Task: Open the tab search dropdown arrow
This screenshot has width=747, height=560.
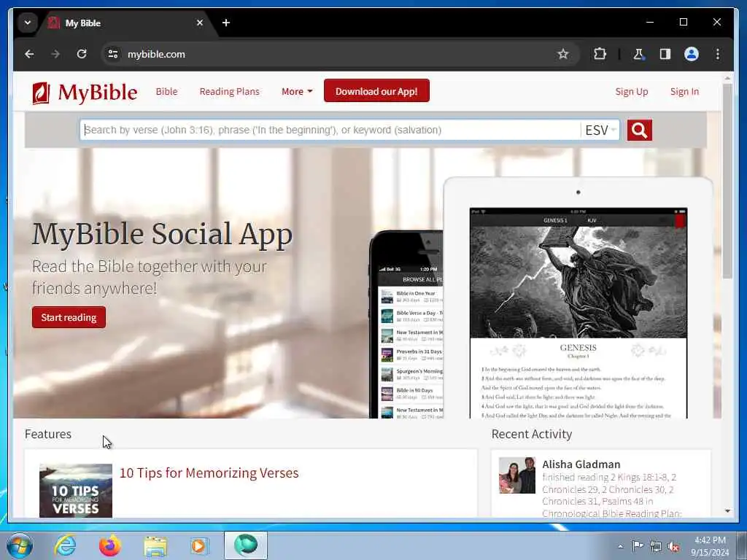Action: (28, 23)
